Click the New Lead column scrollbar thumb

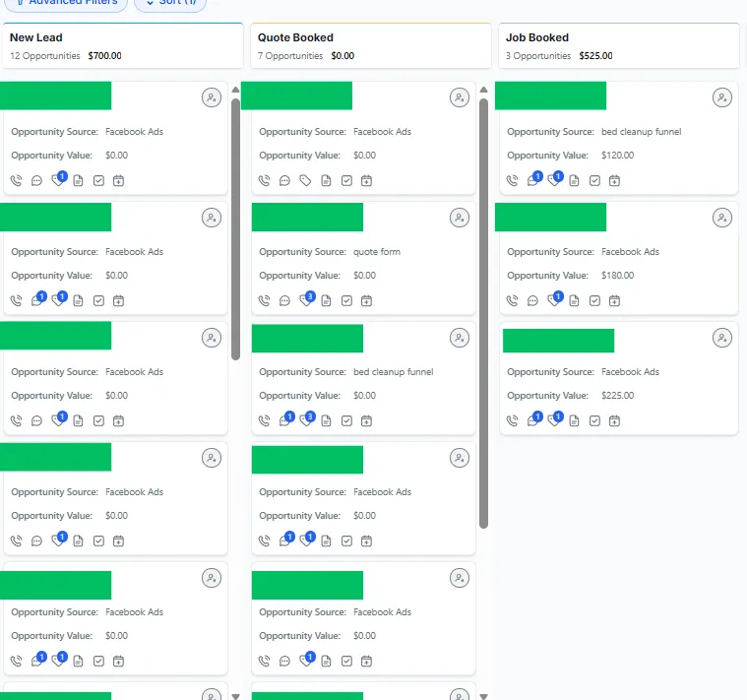point(235,229)
